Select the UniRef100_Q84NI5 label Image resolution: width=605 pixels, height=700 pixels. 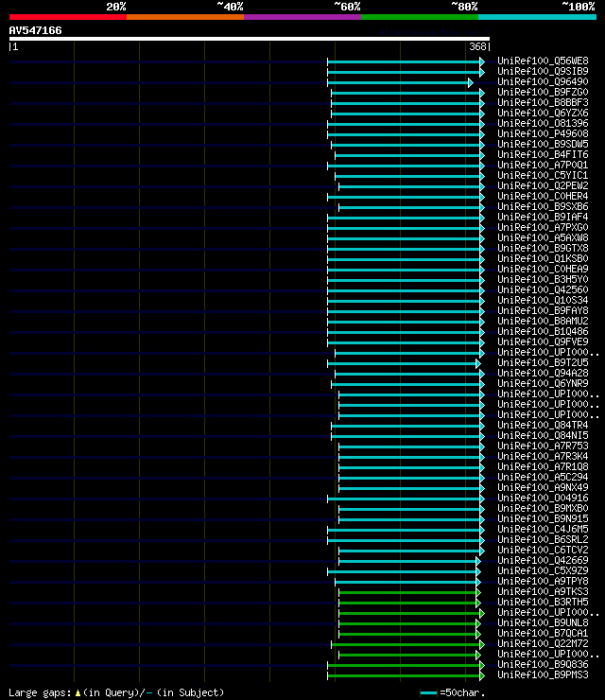click(543, 436)
